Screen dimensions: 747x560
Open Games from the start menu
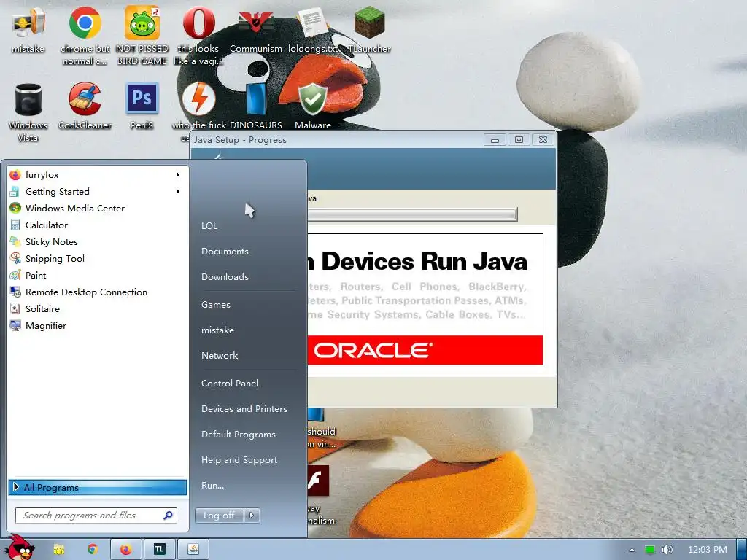tap(216, 305)
